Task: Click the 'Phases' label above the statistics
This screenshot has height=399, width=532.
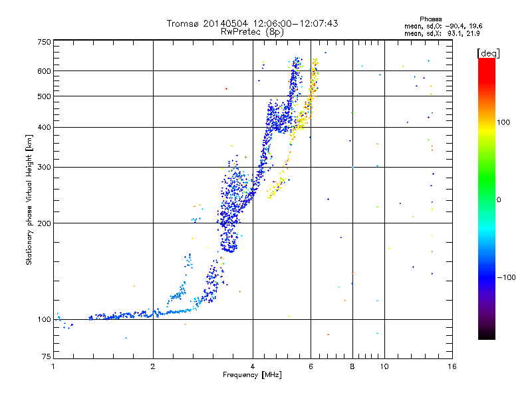Action: pyautogui.click(x=430, y=19)
